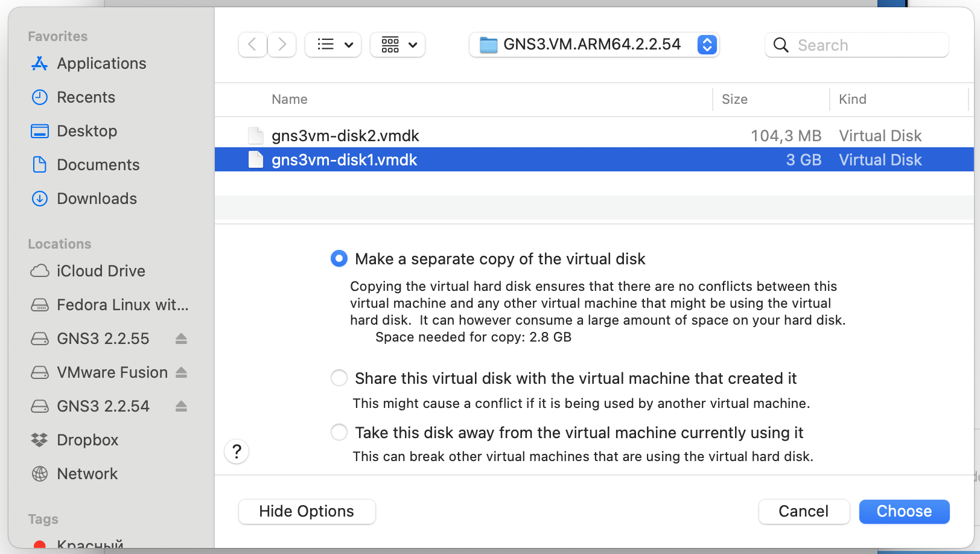Open iCloud Drive location

pyautogui.click(x=101, y=271)
